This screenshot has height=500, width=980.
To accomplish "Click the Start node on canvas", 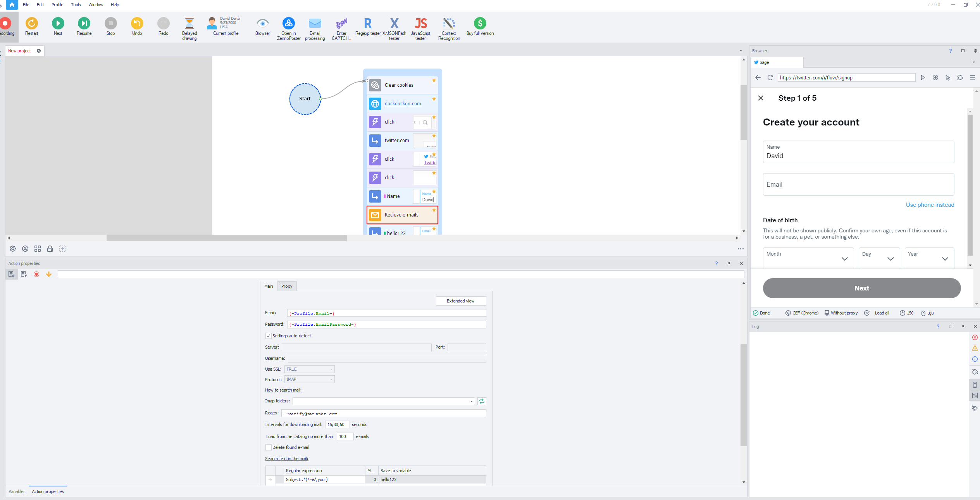I will pos(305,99).
